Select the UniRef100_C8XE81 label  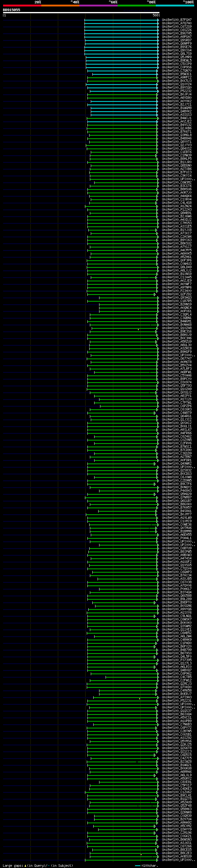(177, 782)
